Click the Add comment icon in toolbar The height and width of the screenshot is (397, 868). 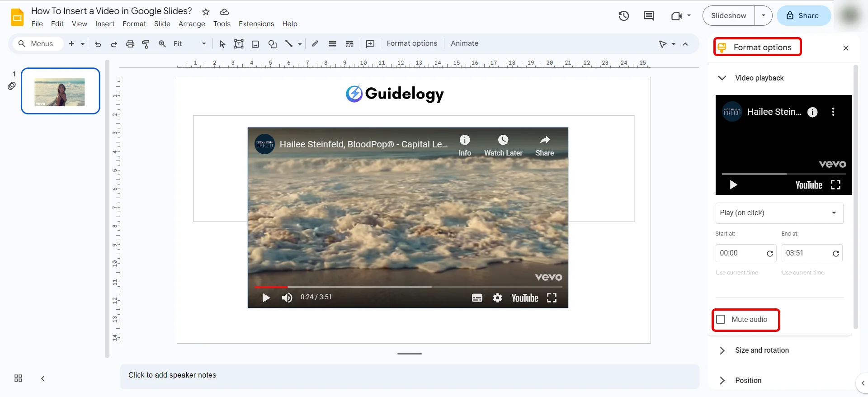370,44
